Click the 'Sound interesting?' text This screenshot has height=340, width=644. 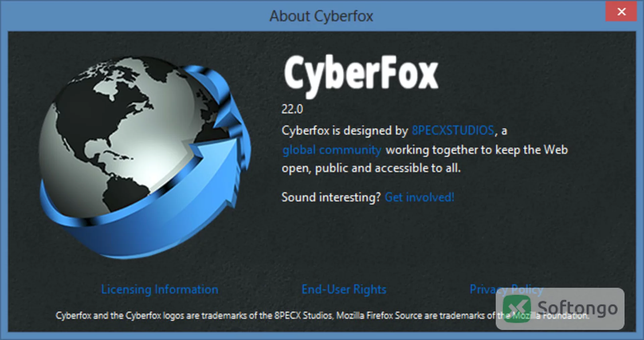pyautogui.click(x=331, y=197)
